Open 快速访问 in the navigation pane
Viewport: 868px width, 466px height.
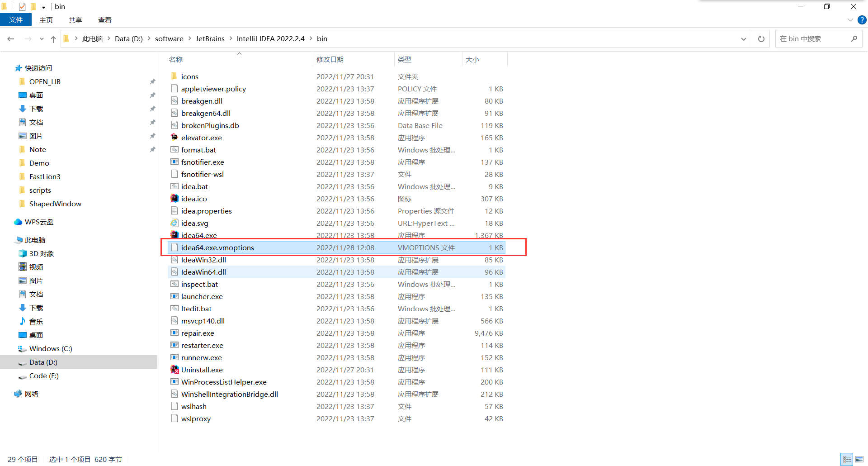[38, 68]
